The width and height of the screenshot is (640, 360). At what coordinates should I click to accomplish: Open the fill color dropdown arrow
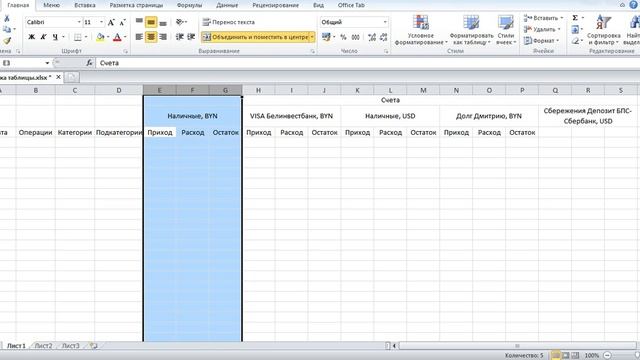point(108,37)
